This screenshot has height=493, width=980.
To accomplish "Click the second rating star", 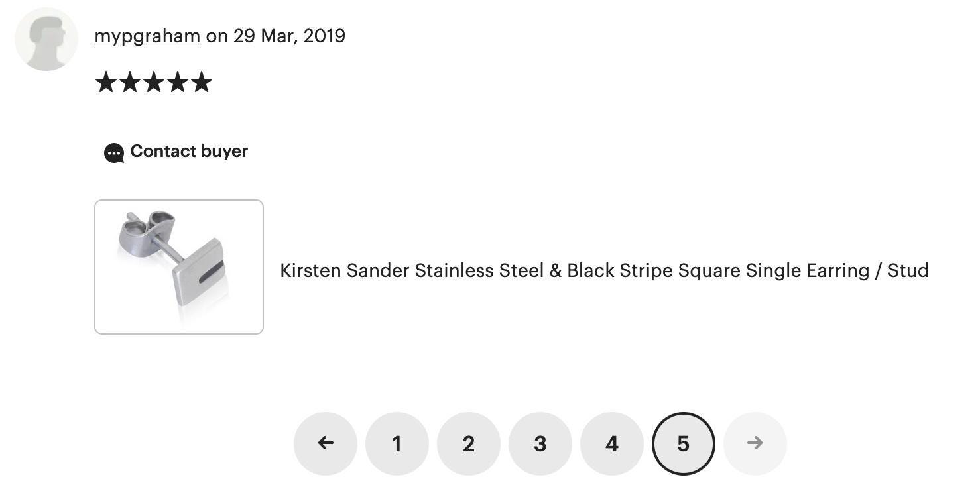I will 130,83.
